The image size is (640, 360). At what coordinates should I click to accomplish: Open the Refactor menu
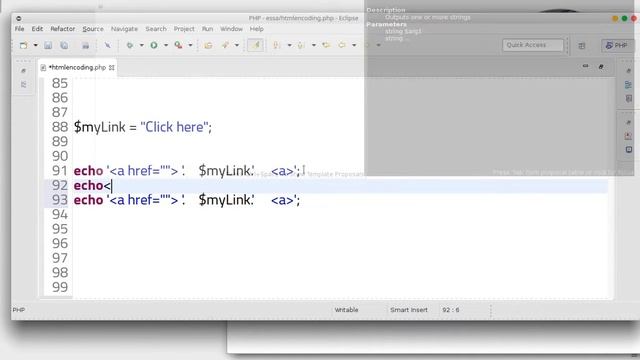[62, 29]
